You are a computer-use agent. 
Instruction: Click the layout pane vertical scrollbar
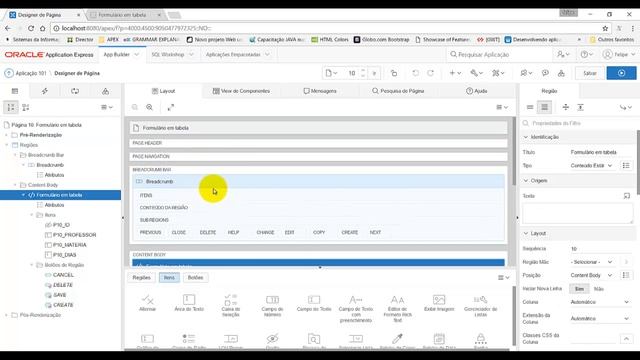514,151
